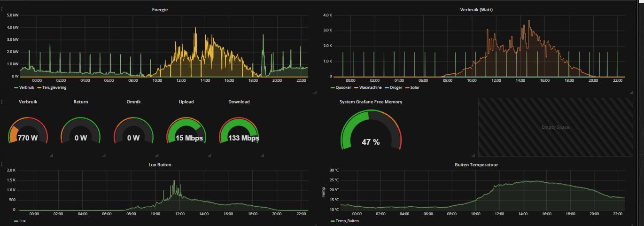
Task: Open the Upload gauge panel title menu
Action: [x=186, y=101]
